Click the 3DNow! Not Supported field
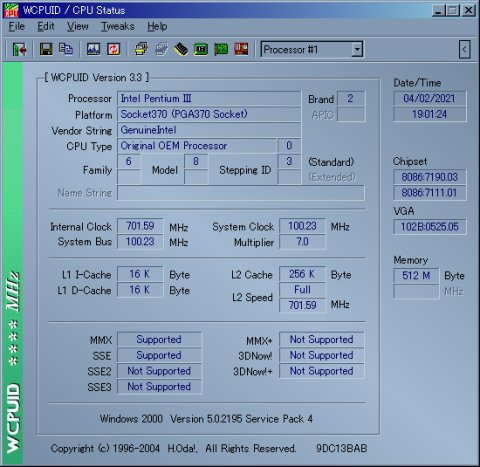 322,355
